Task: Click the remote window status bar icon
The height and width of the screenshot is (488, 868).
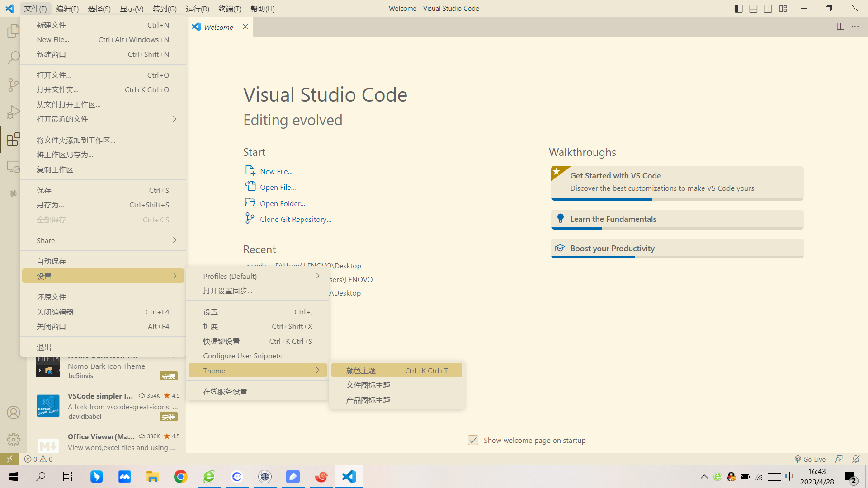Action: (x=9, y=459)
